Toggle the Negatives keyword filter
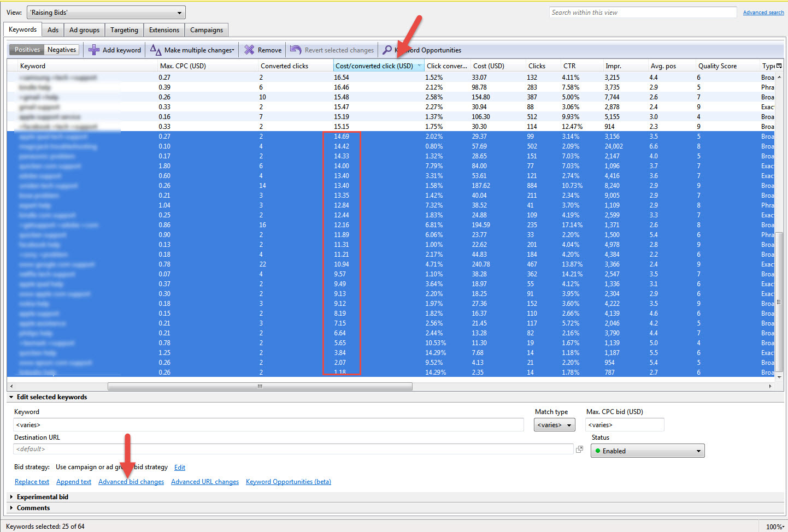This screenshot has height=532, width=788. 62,50
